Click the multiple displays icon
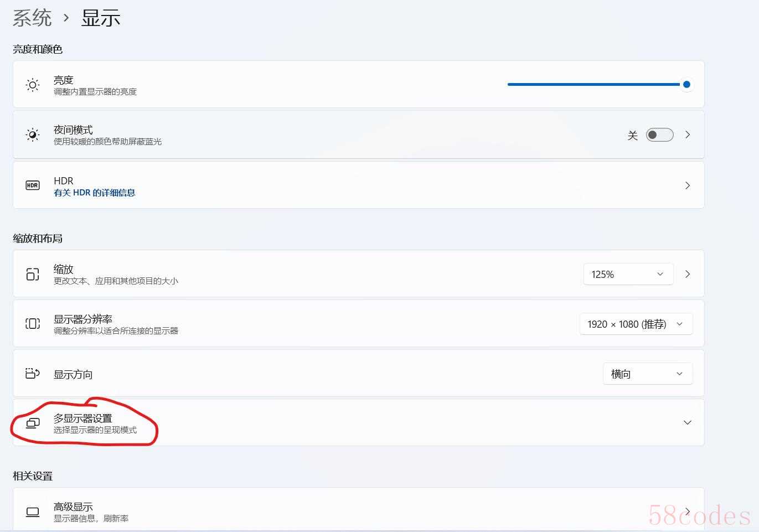Screen dimensions: 759x532 [x=33, y=423]
